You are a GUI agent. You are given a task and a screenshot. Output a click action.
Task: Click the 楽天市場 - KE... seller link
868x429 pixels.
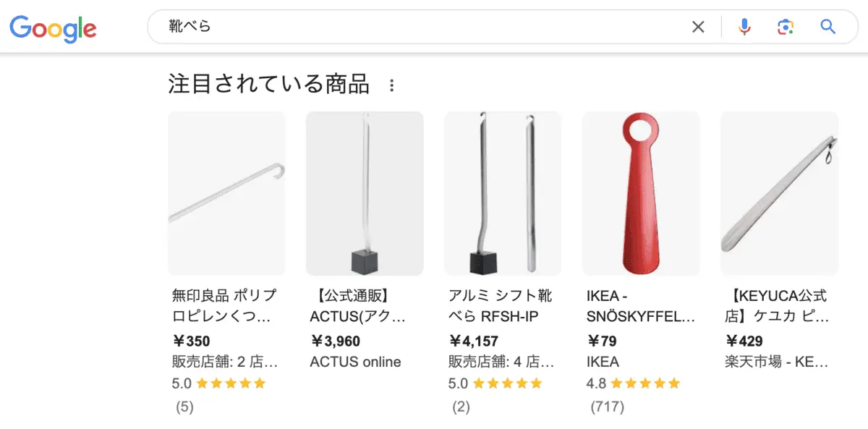coord(778,362)
